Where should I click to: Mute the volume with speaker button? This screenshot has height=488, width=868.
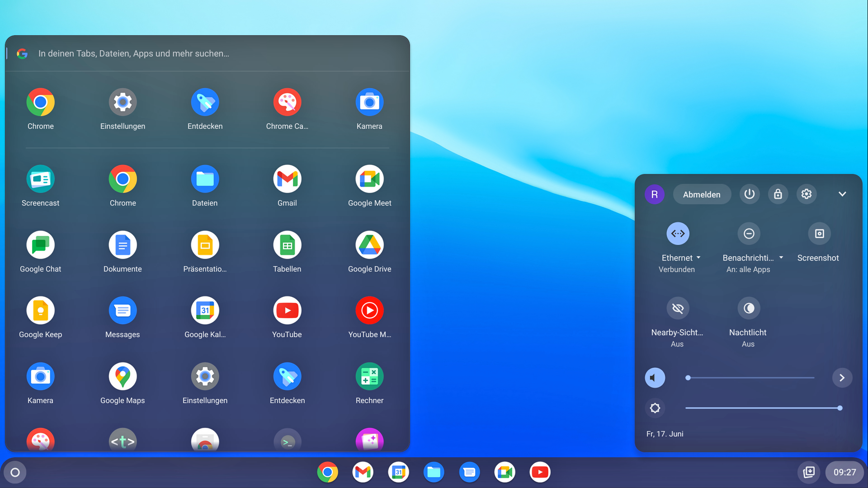click(x=655, y=378)
